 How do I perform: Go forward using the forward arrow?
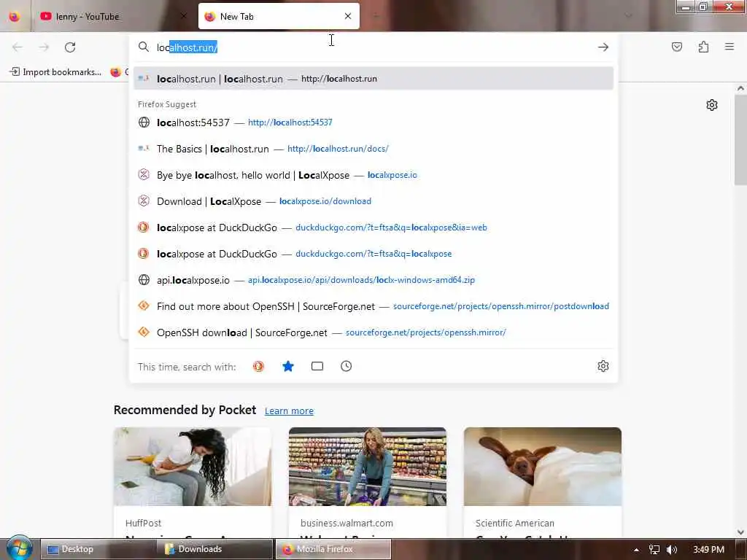(x=44, y=47)
